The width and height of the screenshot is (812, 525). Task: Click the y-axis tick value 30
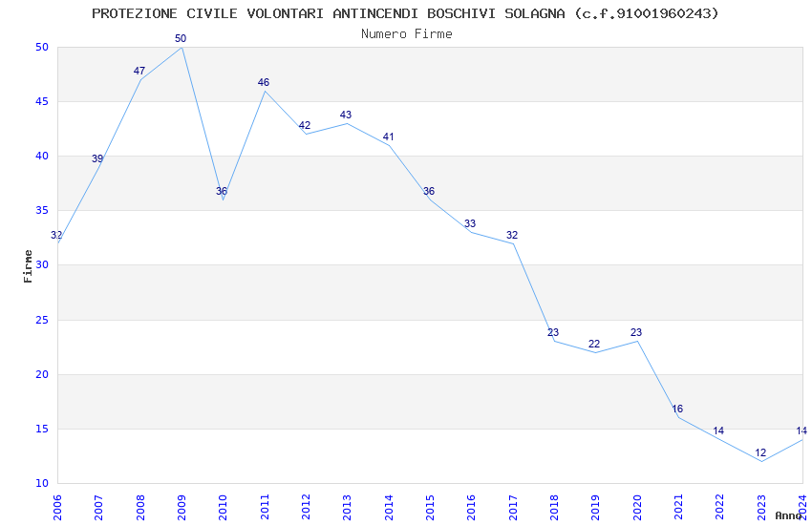42,264
